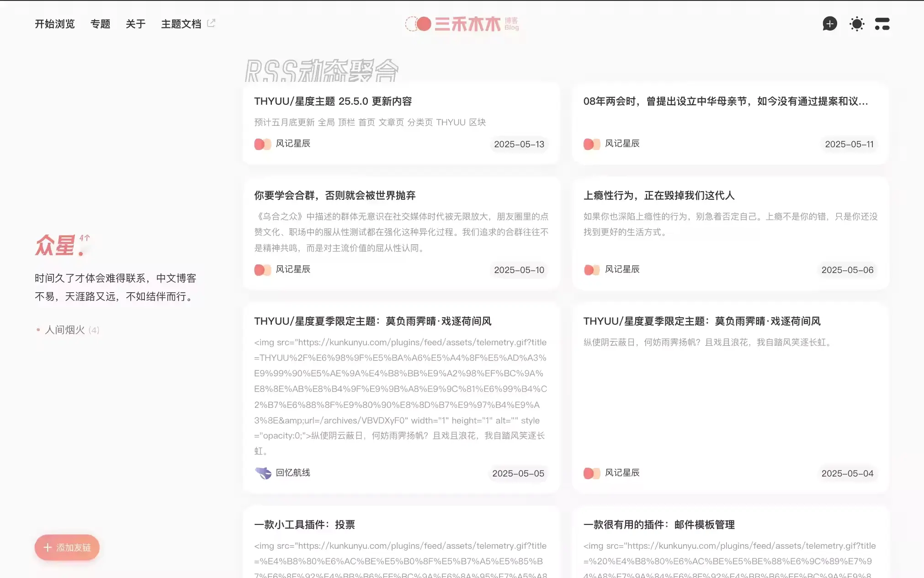Open the 开始浏览 menu
This screenshot has width=924, height=578.
[x=55, y=24]
